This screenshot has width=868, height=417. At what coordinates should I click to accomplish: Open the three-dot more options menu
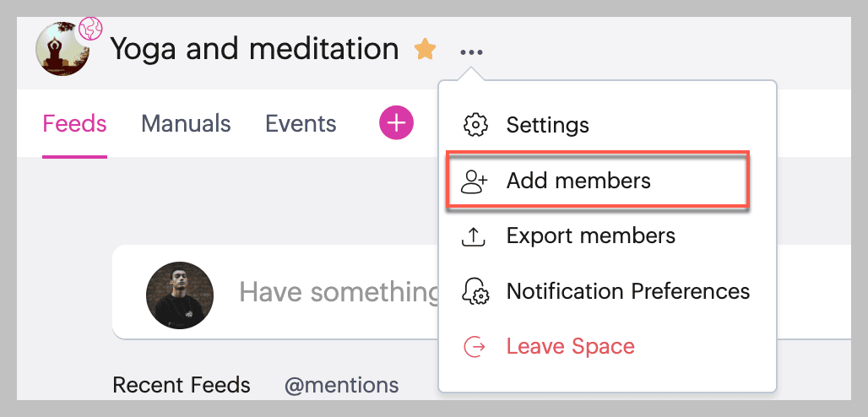(472, 52)
